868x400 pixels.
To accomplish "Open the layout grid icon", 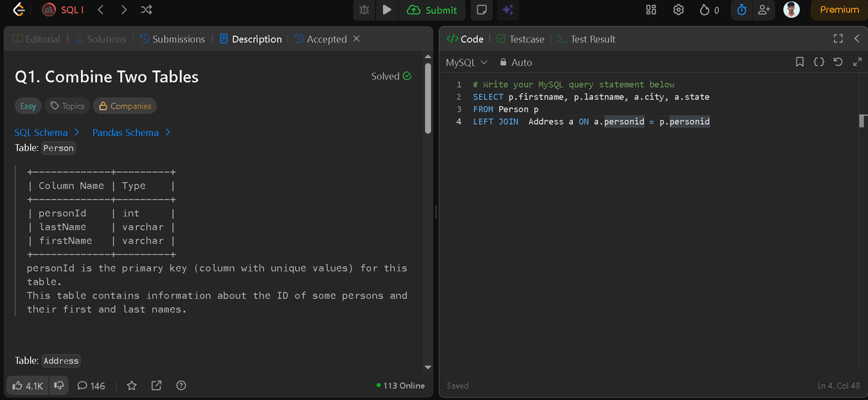I will [650, 10].
